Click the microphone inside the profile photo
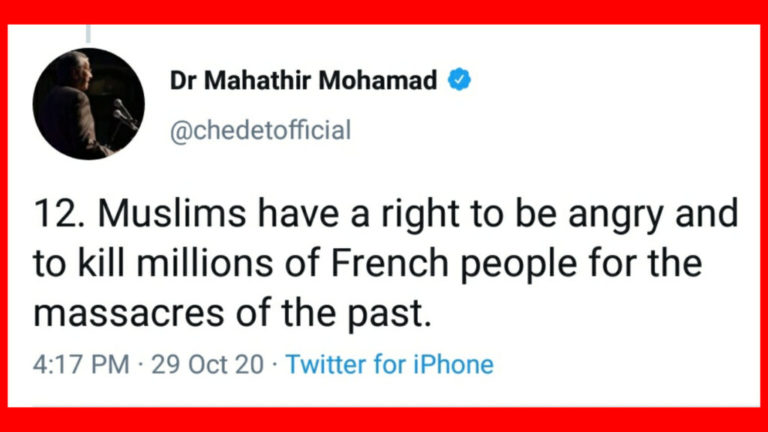The image size is (768, 432). click(125, 114)
